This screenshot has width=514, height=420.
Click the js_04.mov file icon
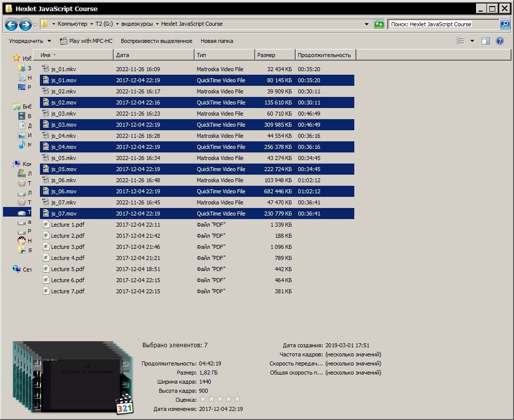pyautogui.click(x=45, y=147)
